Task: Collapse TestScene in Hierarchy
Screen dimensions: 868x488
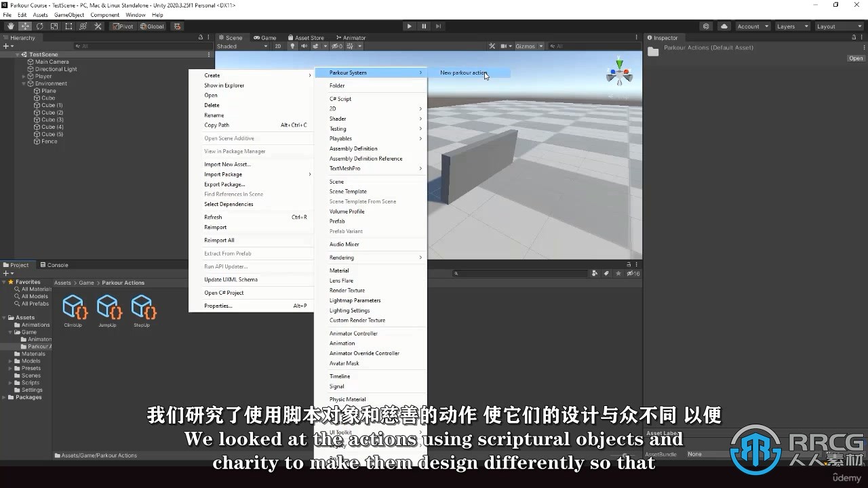Action: 18,54
